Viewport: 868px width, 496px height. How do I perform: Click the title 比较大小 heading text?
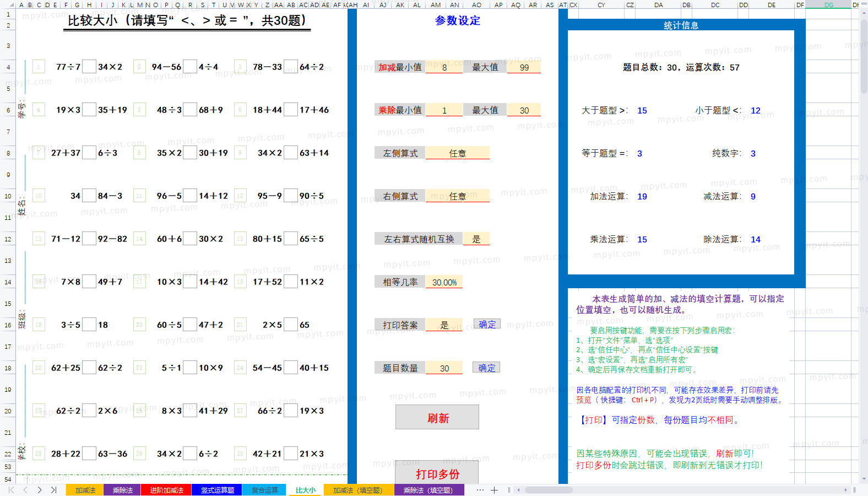(187, 21)
